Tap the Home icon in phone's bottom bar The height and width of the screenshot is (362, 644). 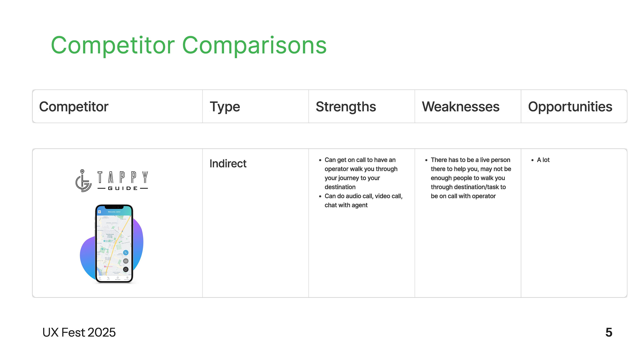click(100, 278)
